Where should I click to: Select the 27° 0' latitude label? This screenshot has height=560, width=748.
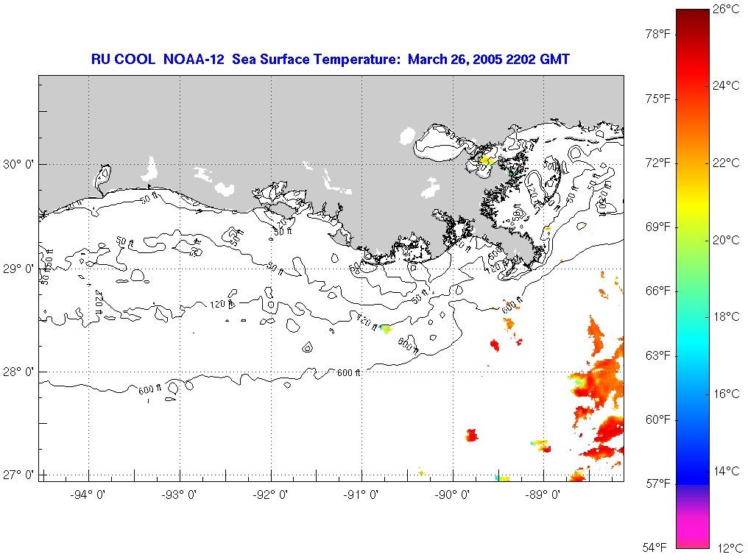click(x=18, y=475)
